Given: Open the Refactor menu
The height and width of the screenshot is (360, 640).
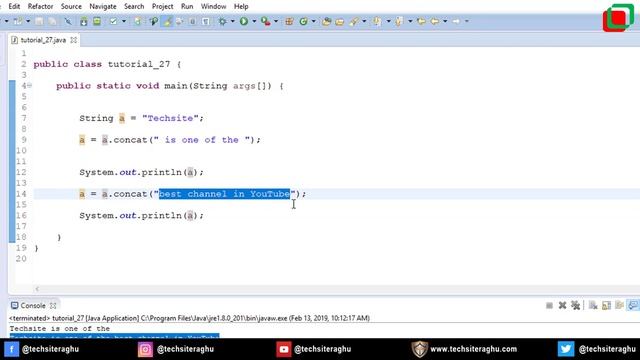Looking at the screenshot, I should pos(40,7).
